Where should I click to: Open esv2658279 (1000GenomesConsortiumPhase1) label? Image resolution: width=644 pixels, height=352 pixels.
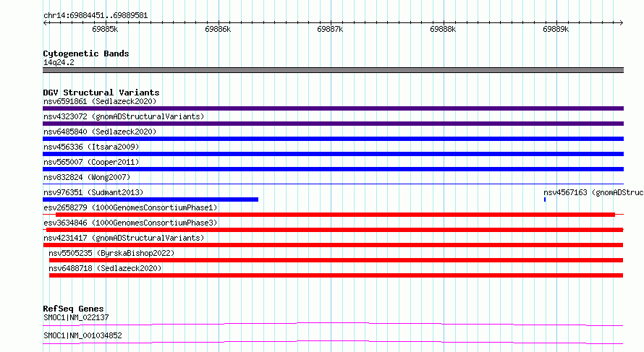point(130,207)
